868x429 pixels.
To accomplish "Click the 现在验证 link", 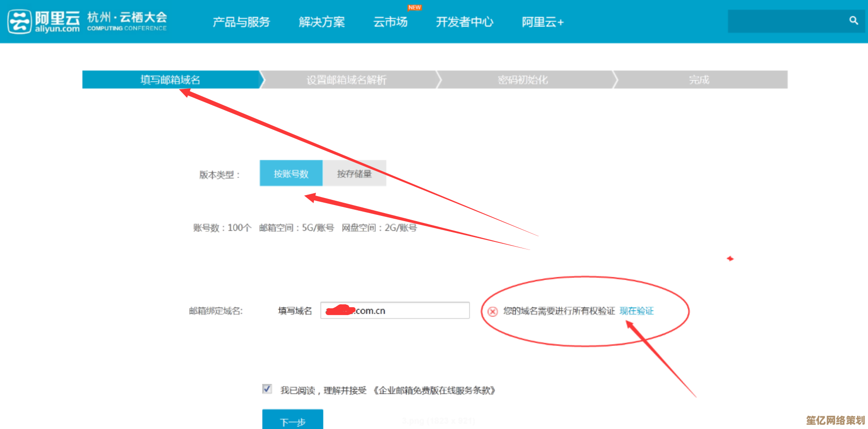I will pos(636,311).
